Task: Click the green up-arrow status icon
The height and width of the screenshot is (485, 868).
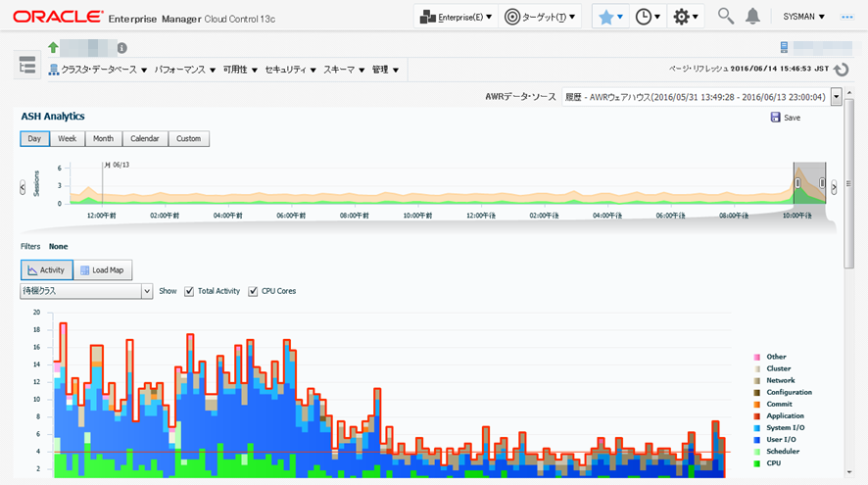Action: 53,48
